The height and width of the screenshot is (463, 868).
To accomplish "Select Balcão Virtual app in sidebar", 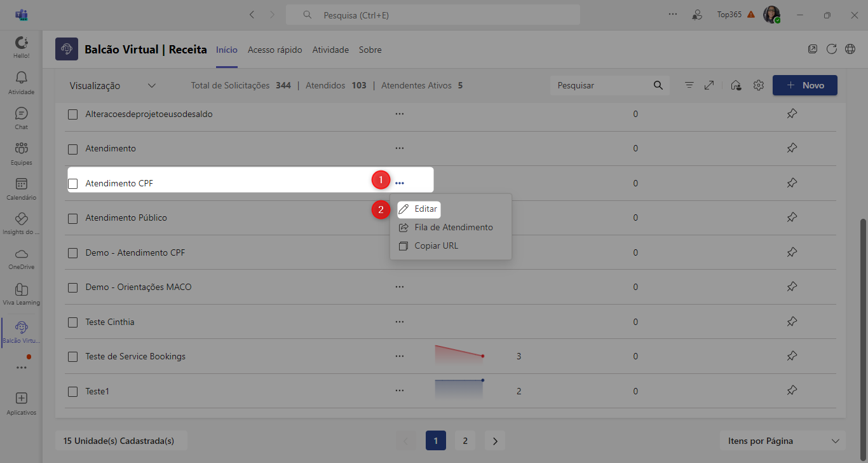I will [x=21, y=333].
